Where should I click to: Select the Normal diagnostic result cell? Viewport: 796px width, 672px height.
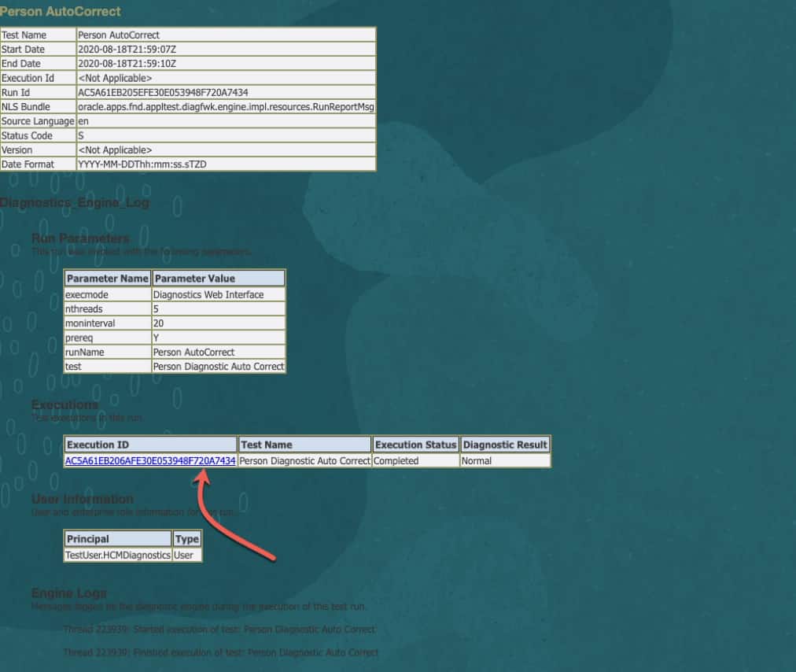[505, 460]
